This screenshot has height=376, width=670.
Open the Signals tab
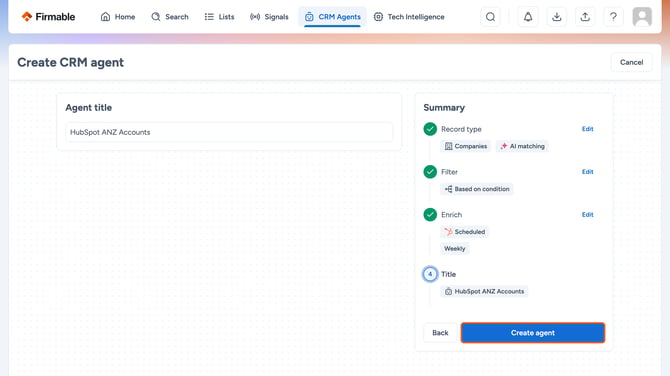pyautogui.click(x=269, y=17)
